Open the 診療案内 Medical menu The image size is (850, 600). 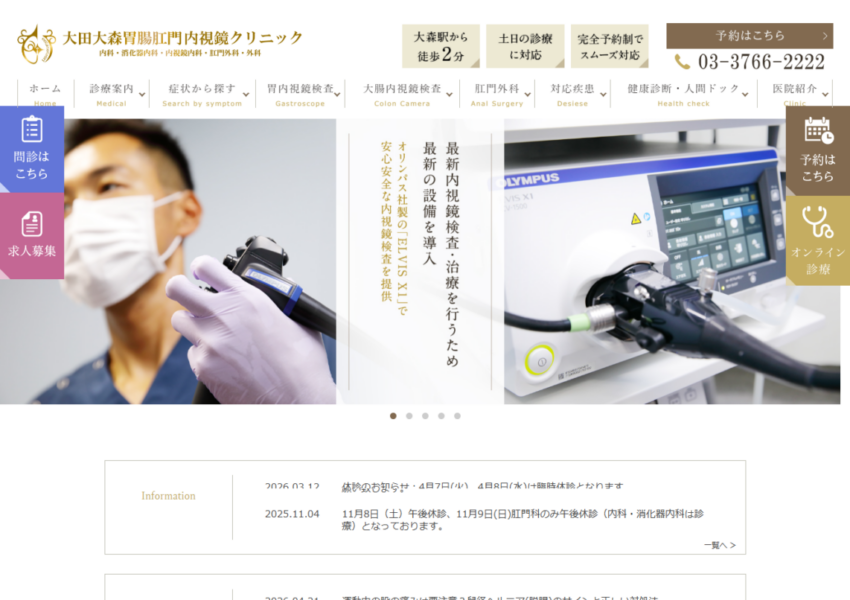(112, 94)
